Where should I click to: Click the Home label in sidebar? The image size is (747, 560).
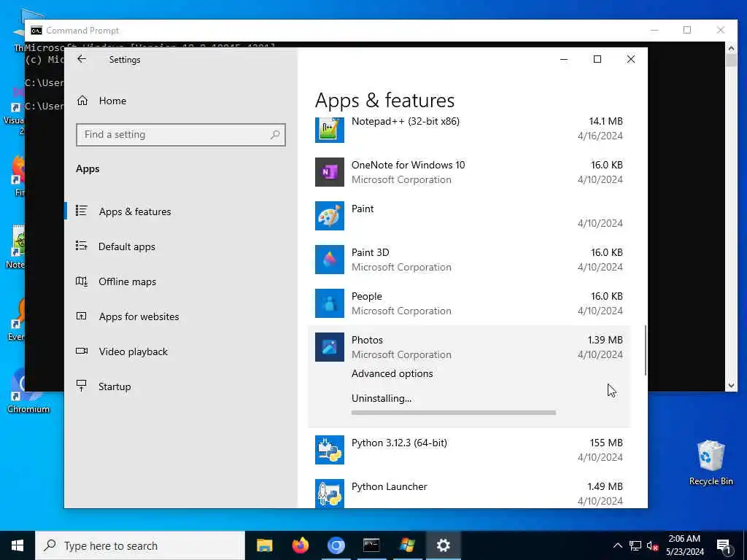click(x=112, y=101)
